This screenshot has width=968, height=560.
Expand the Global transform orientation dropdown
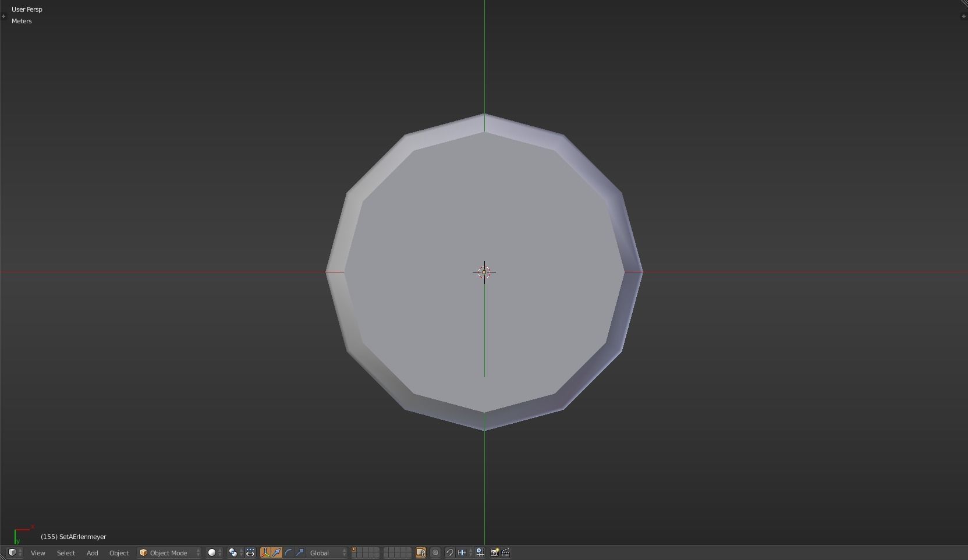coord(327,552)
